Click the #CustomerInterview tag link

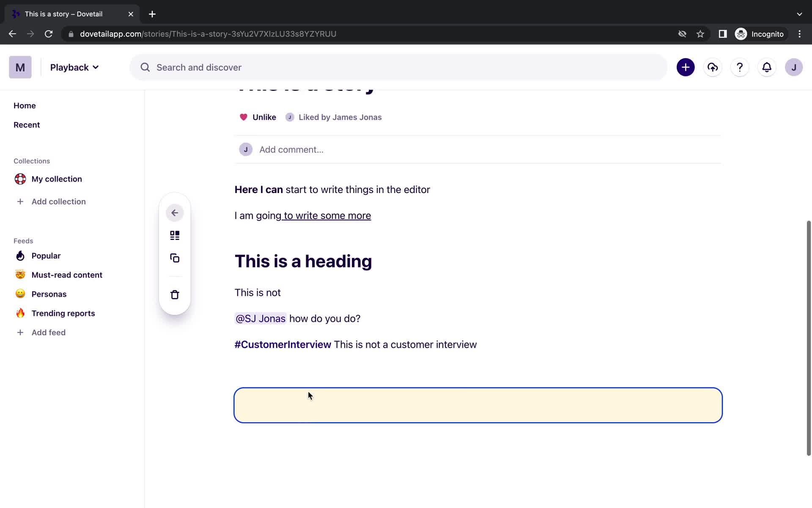(x=283, y=345)
